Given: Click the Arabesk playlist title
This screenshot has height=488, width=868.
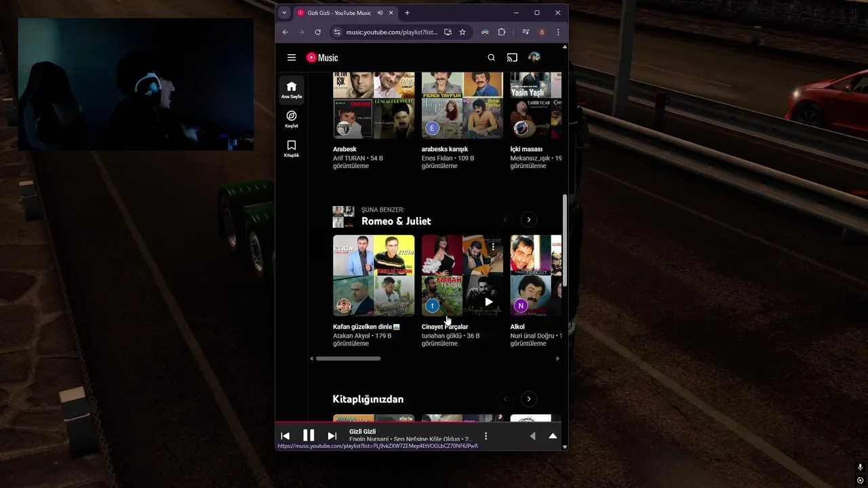Looking at the screenshot, I should coord(344,149).
